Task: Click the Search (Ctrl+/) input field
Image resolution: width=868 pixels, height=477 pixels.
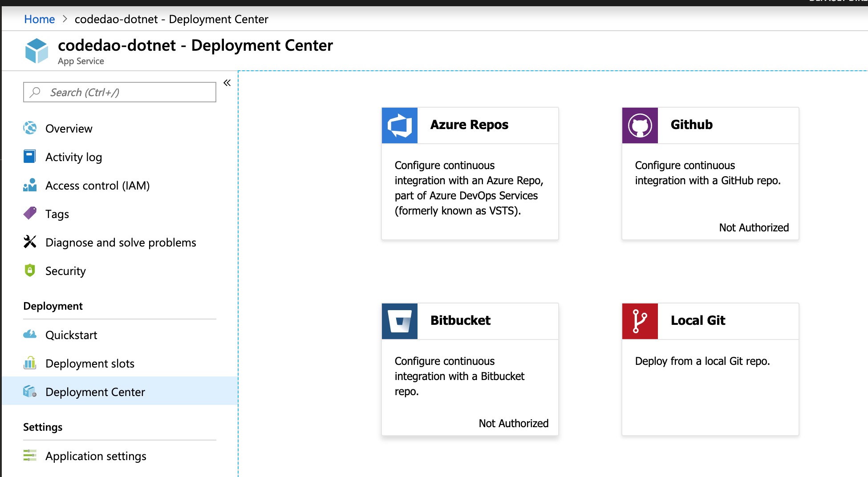Action: (125, 92)
